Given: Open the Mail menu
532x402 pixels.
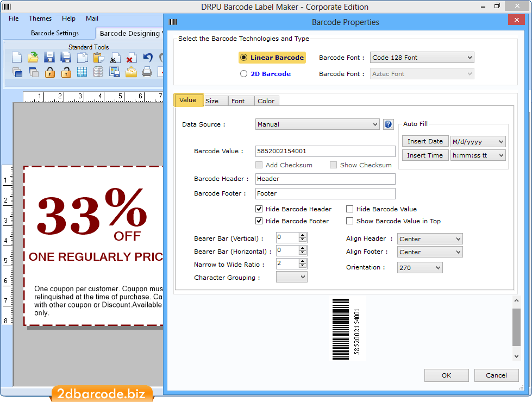Looking at the screenshot, I should coord(92,18).
